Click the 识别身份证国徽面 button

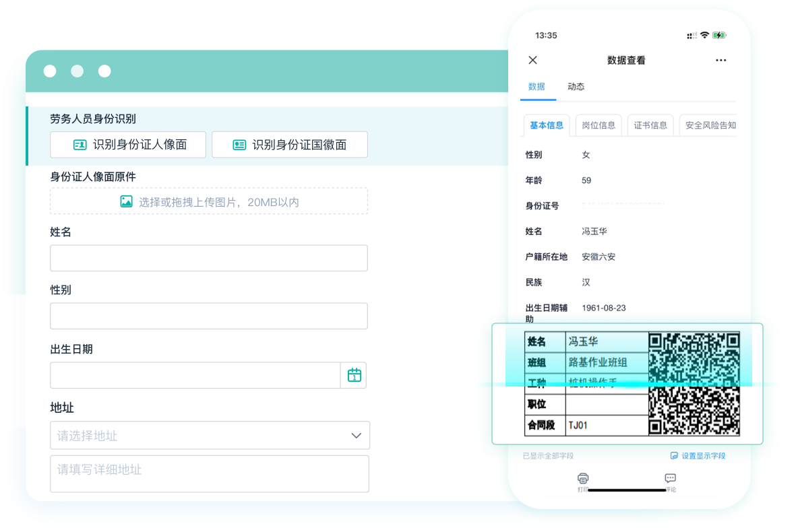[x=290, y=145]
